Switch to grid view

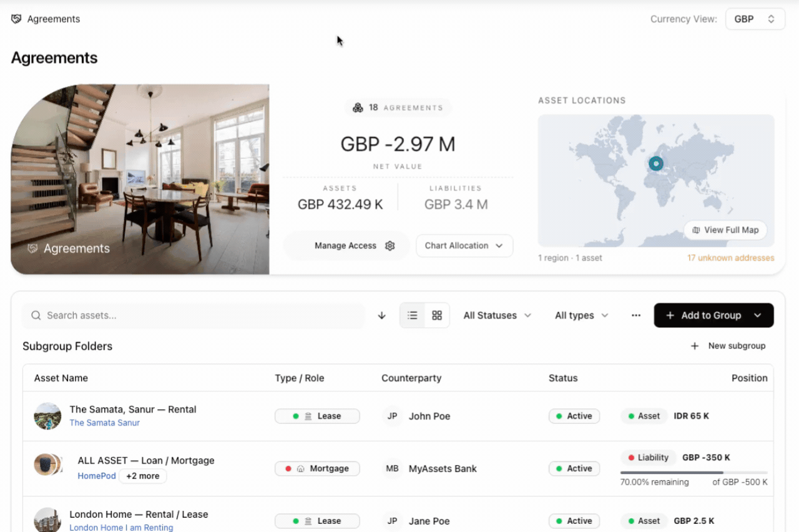tap(437, 316)
